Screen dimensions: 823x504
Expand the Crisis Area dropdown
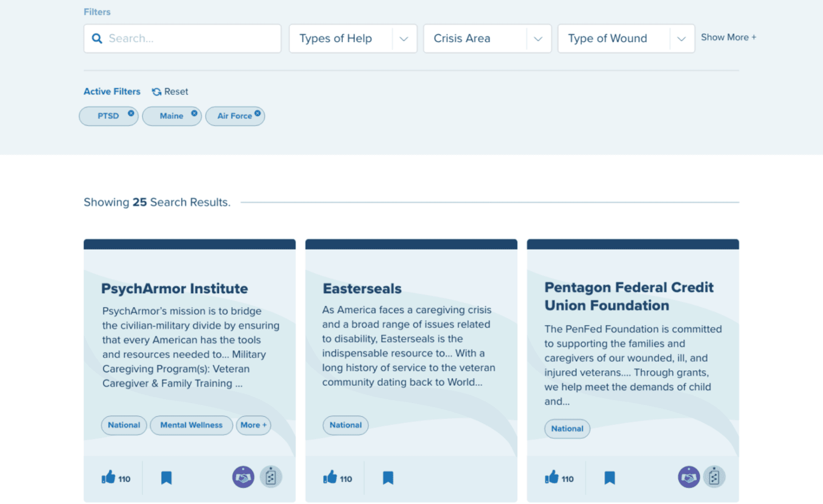(x=487, y=38)
